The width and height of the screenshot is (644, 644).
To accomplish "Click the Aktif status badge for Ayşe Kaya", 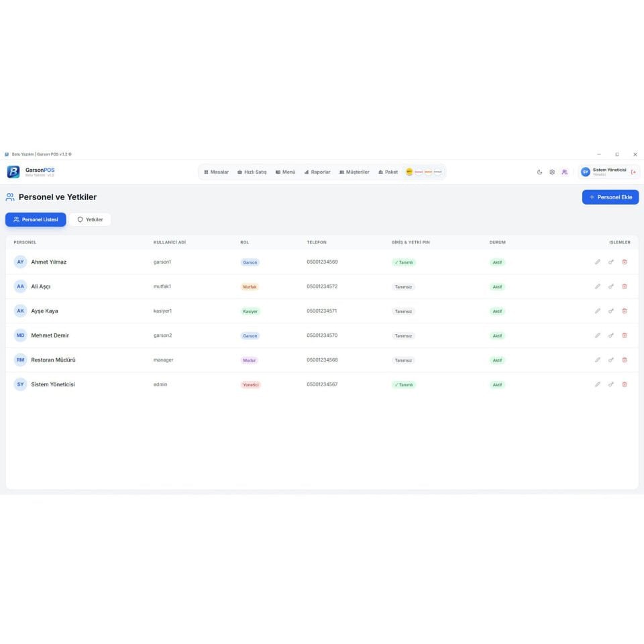I will coord(497,311).
